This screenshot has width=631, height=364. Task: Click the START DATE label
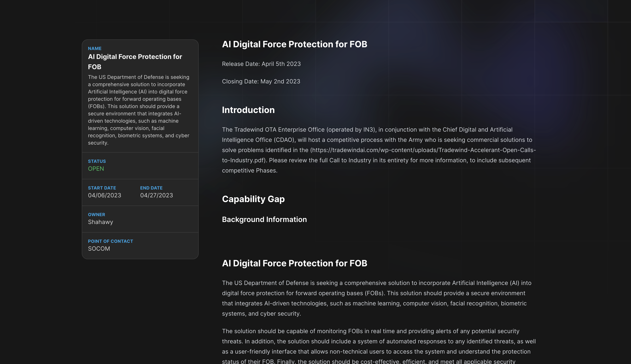102,188
